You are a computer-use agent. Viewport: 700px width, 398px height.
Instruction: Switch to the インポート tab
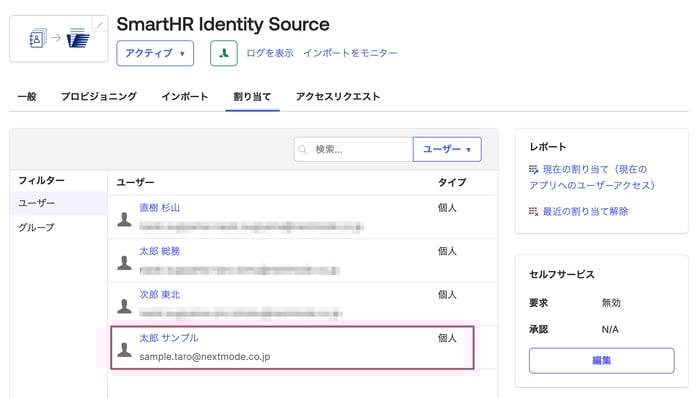pyautogui.click(x=185, y=96)
